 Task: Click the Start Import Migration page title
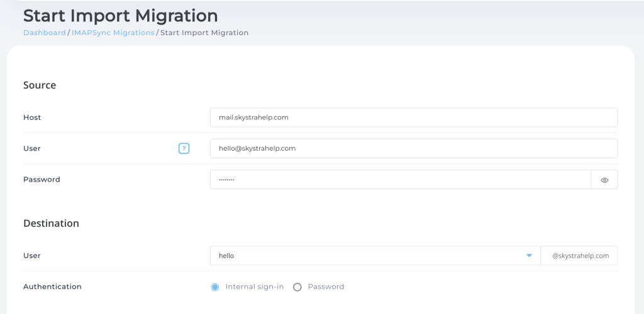click(120, 15)
